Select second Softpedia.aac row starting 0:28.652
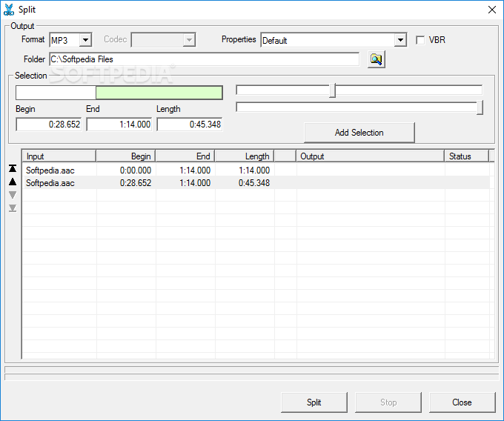Screen dimensions: 504x421 coord(256,183)
